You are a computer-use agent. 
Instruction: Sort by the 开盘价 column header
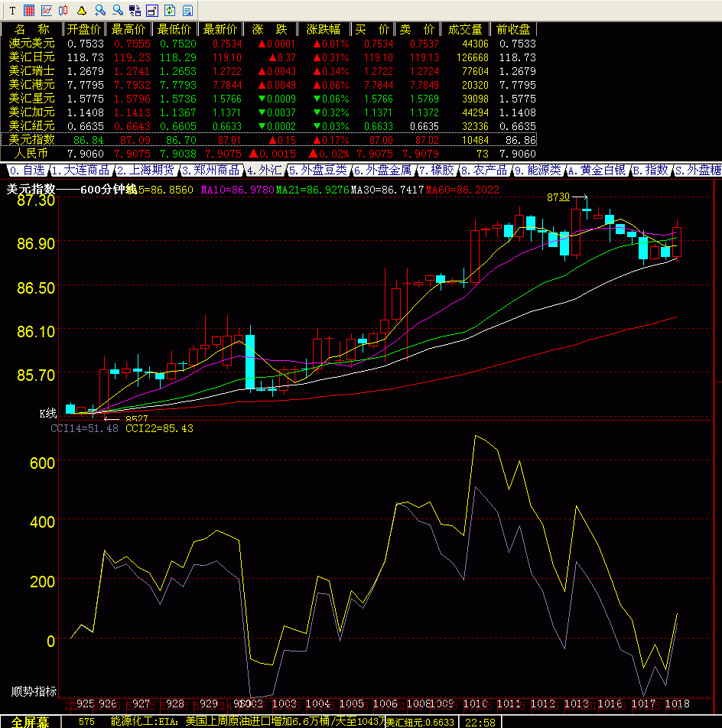tap(84, 29)
